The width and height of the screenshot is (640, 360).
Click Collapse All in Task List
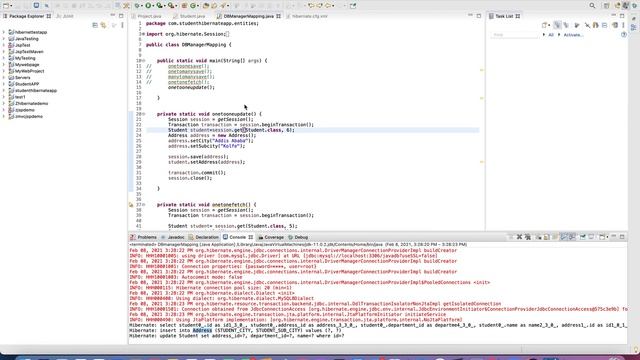[x=604, y=25]
